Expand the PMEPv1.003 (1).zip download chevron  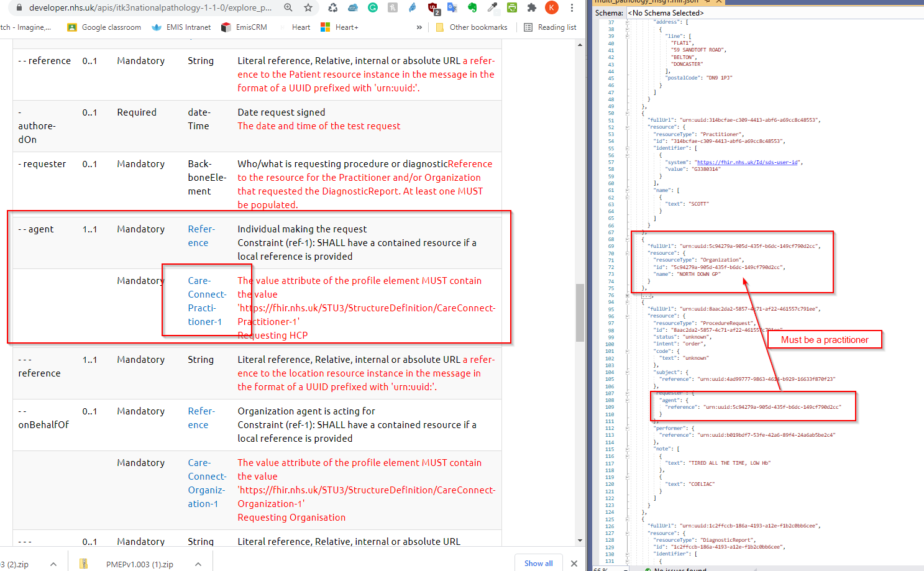pyautogui.click(x=198, y=563)
